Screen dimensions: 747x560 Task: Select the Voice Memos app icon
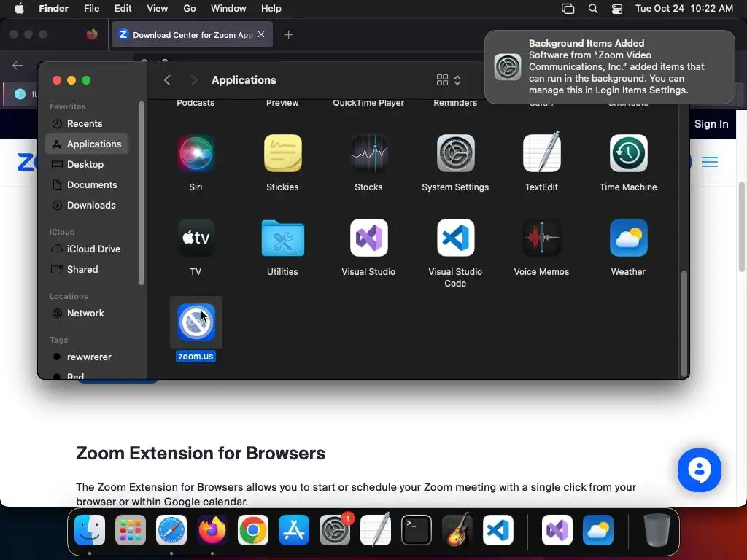(542, 238)
